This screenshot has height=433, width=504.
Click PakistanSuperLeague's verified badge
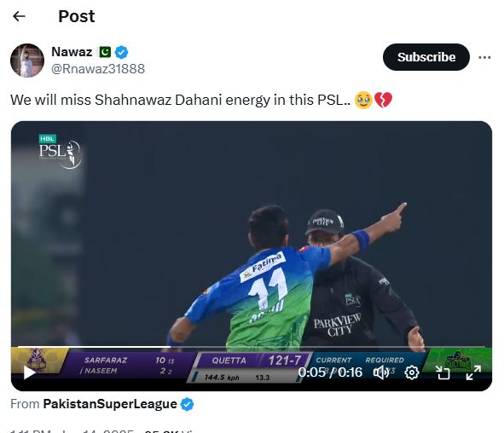click(x=187, y=404)
